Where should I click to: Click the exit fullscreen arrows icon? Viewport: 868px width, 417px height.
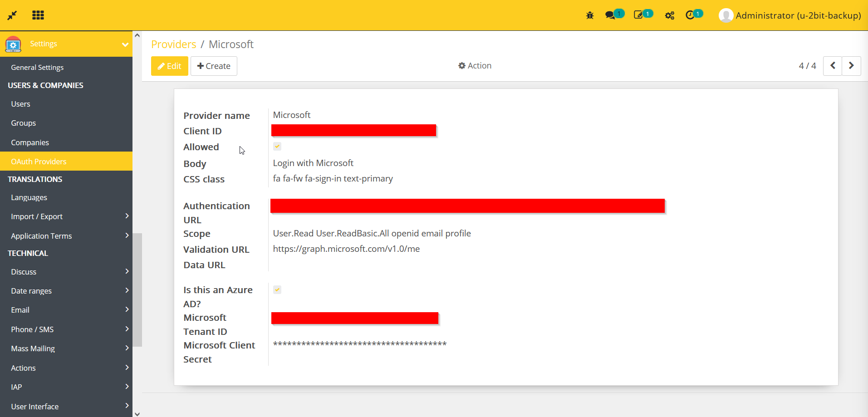click(13, 15)
